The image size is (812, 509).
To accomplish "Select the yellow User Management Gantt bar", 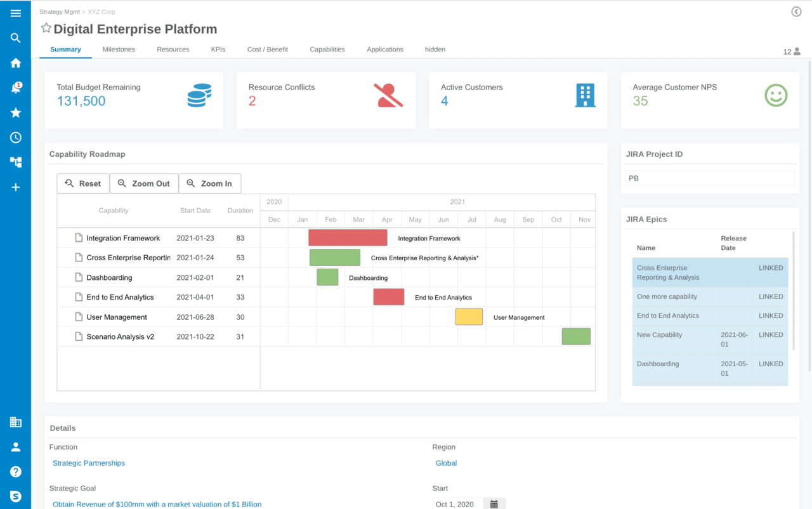I will [469, 317].
